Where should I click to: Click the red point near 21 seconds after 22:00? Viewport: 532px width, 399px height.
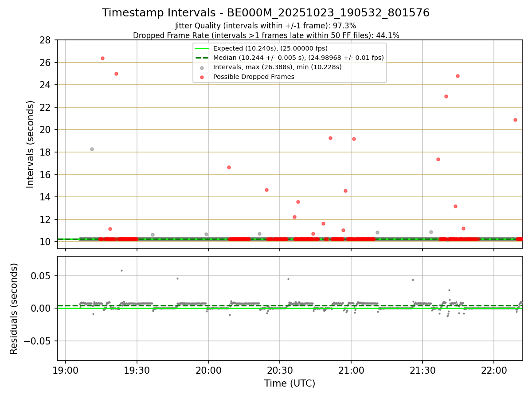515,120
